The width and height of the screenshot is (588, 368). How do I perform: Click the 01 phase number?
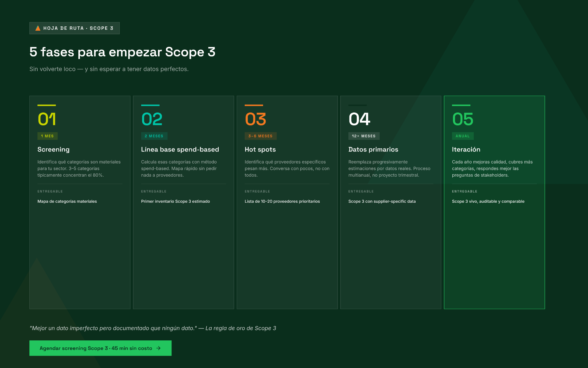coord(47,119)
